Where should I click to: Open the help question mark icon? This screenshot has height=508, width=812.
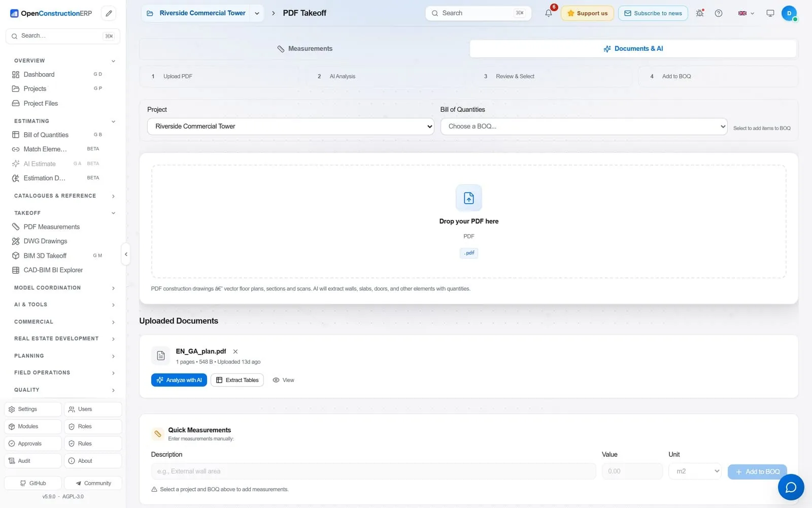(719, 13)
